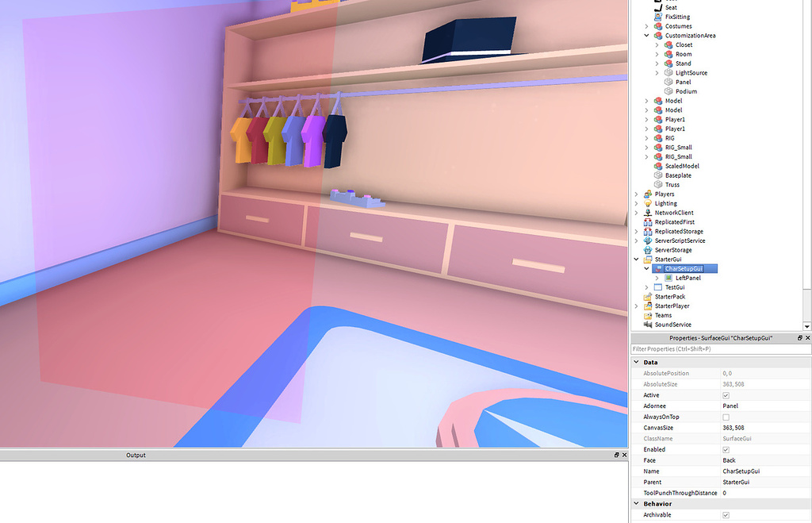This screenshot has width=812, height=523.
Task: Select the navy shirt on the hanger rail
Action: (x=335, y=140)
